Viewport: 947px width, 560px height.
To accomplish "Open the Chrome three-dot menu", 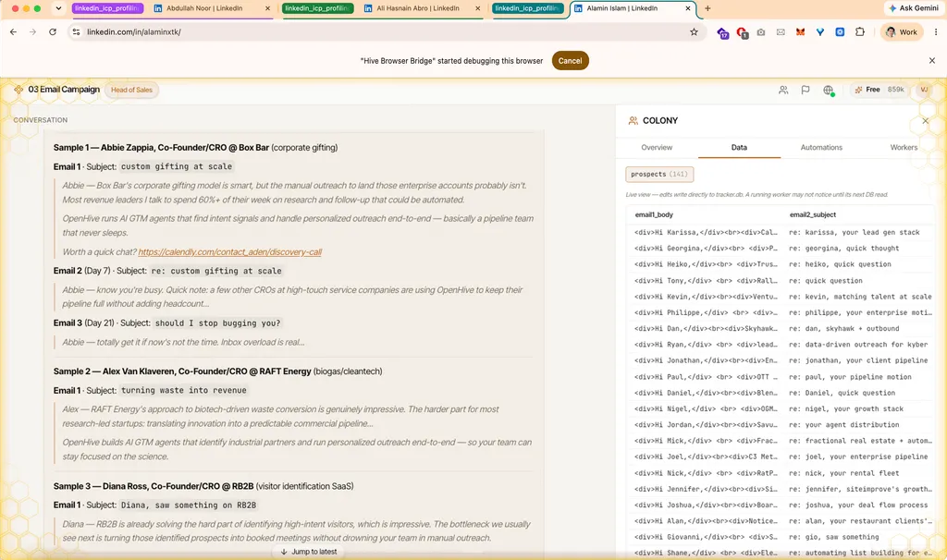I will click(x=936, y=32).
